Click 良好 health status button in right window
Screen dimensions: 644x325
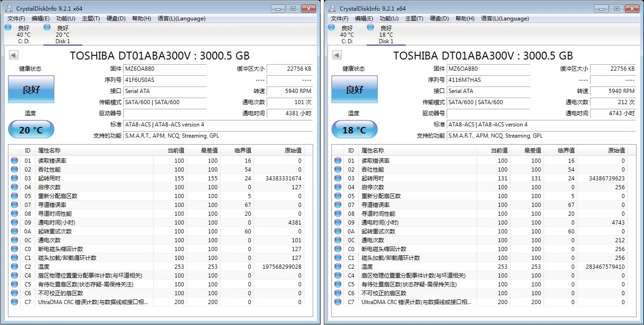pyautogui.click(x=355, y=89)
